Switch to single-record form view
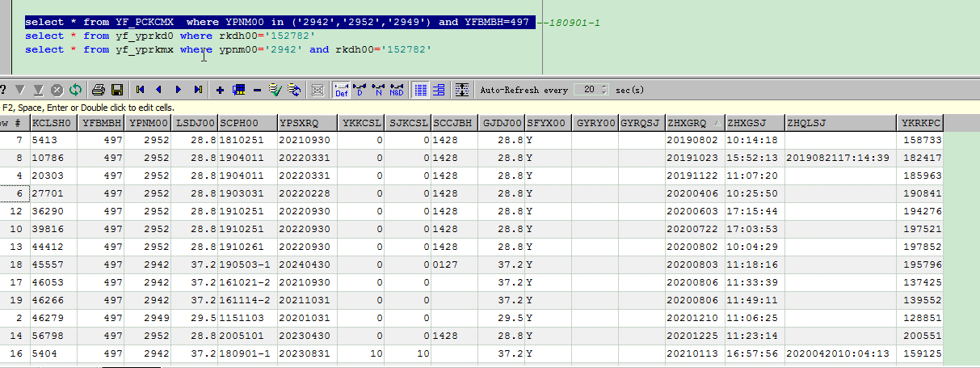Screen dimensions: 980x368 tap(439, 90)
